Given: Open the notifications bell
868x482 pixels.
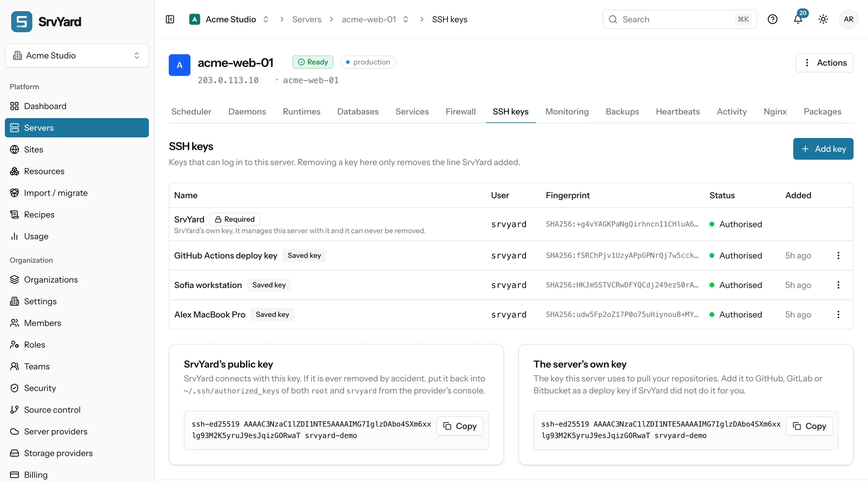Looking at the screenshot, I should pyautogui.click(x=798, y=19).
